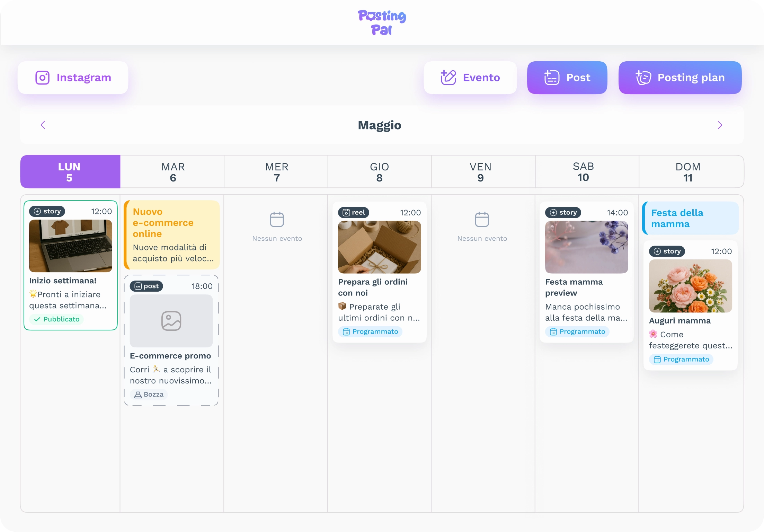Click the Evento pencil-plus icon
Viewport: 764px width, 532px height.
coord(448,78)
